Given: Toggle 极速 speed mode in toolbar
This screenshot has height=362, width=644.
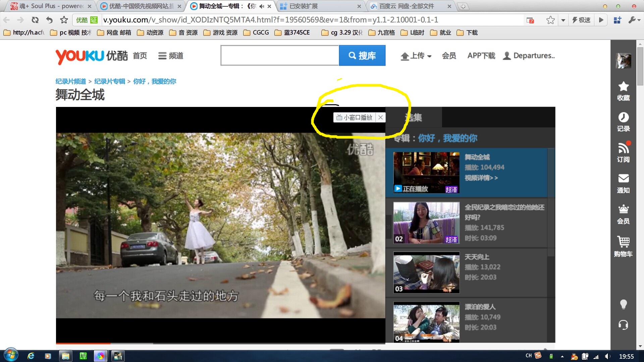Looking at the screenshot, I should [x=581, y=20].
